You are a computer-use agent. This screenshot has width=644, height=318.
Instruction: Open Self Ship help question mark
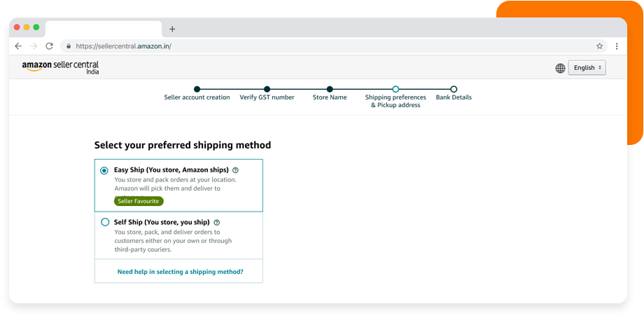click(217, 223)
